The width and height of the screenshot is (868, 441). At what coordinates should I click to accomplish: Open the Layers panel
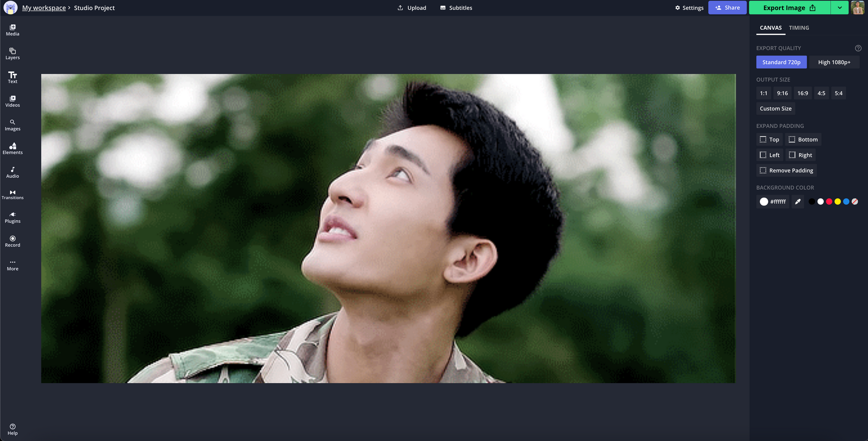13,54
